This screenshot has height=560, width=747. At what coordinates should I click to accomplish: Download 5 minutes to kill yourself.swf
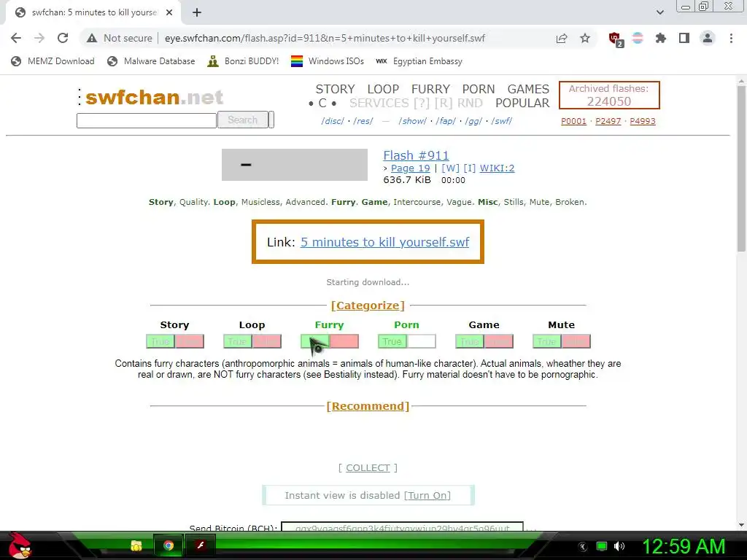pos(384,242)
